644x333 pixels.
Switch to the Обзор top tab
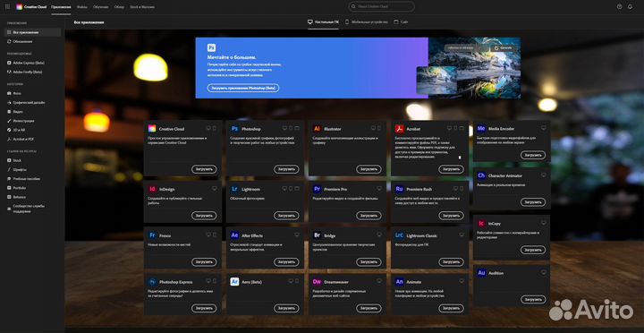(120, 7)
